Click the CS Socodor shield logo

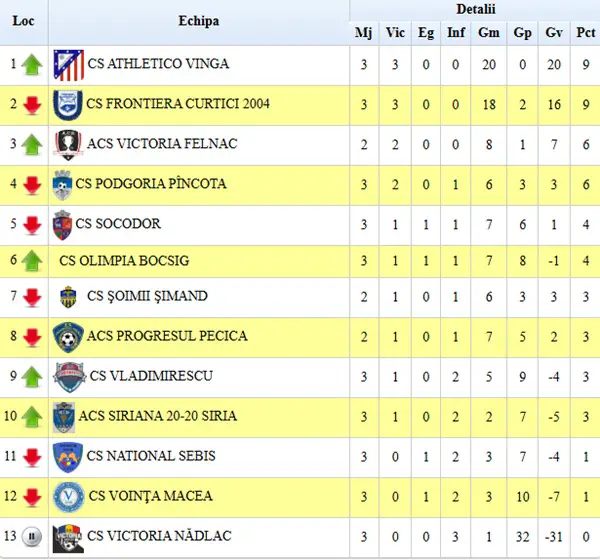[62, 225]
